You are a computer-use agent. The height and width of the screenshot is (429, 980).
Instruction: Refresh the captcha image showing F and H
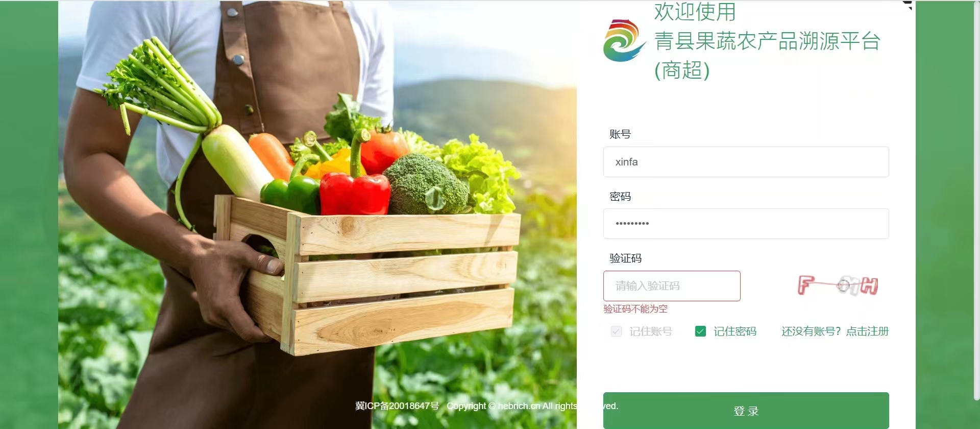point(838,285)
